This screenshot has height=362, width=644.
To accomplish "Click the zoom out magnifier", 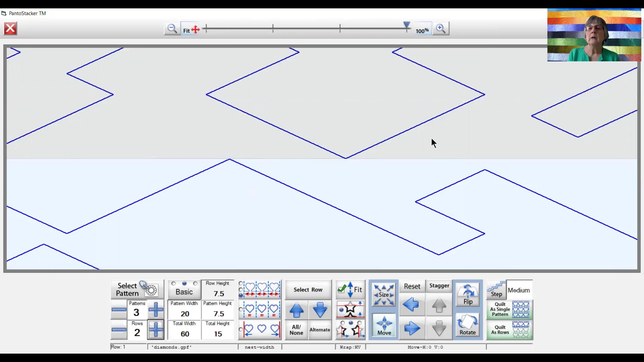I will 172,29.
